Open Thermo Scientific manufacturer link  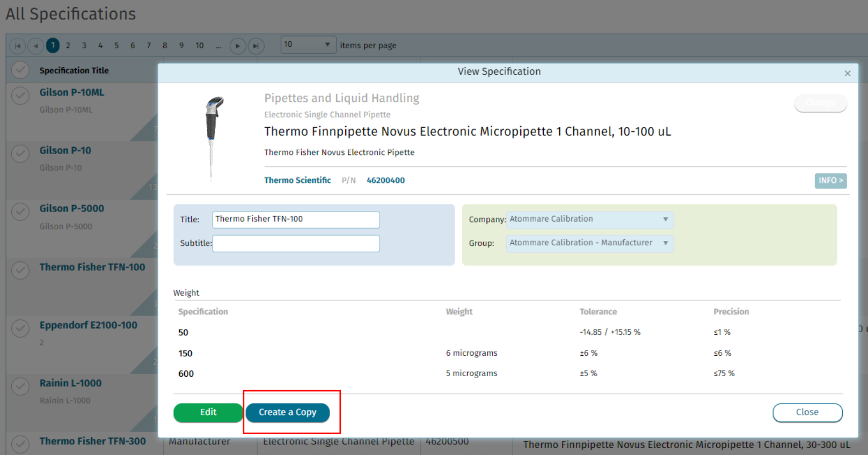pyautogui.click(x=297, y=180)
